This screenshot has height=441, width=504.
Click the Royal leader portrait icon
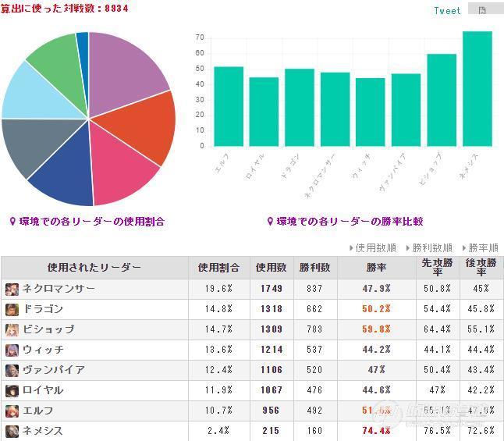point(12,390)
